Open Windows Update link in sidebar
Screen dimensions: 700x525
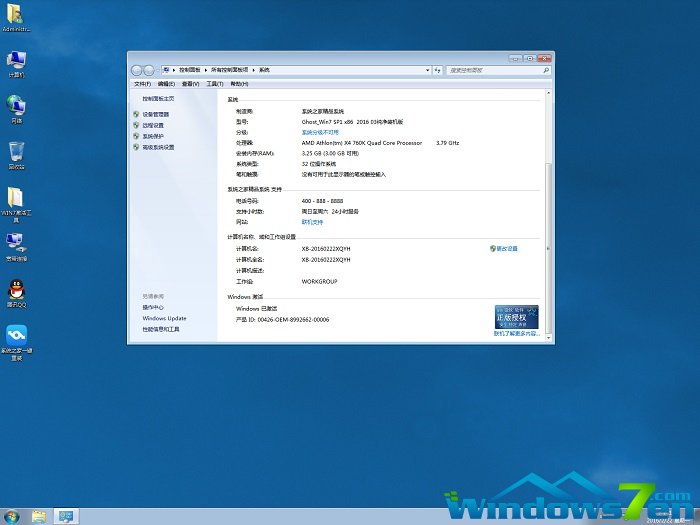(164, 318)
